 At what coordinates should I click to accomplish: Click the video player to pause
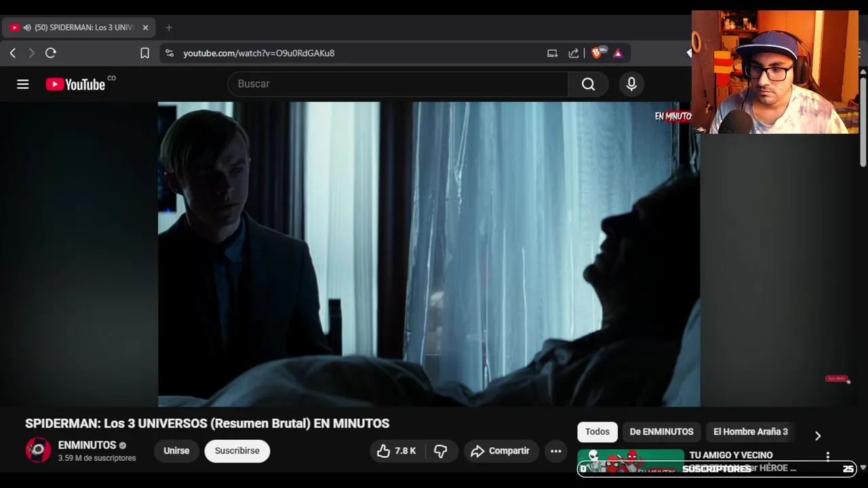(x=429, y=254)
